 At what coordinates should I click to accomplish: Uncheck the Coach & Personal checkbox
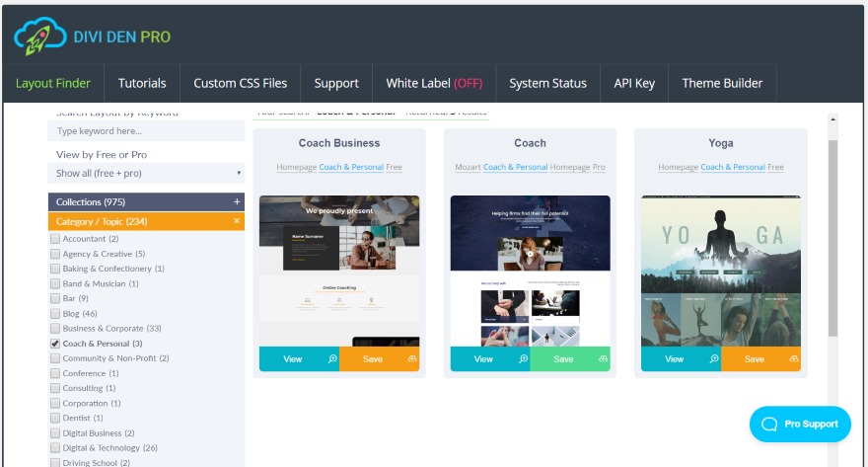(x=55, y=344)
